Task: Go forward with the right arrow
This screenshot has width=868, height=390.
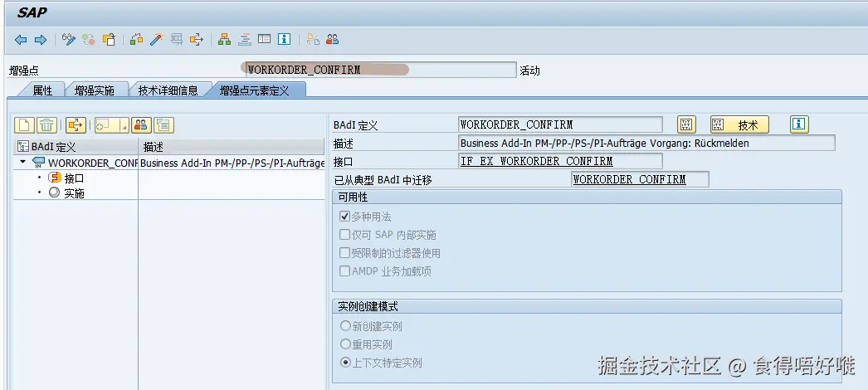Action: (41, 40)
